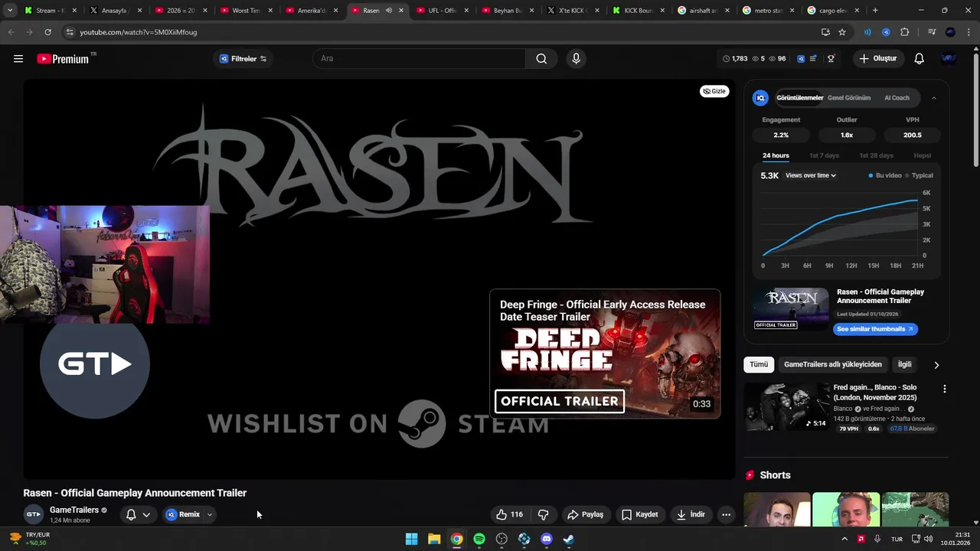Open GameTrailers channel name link

[74, 510]
